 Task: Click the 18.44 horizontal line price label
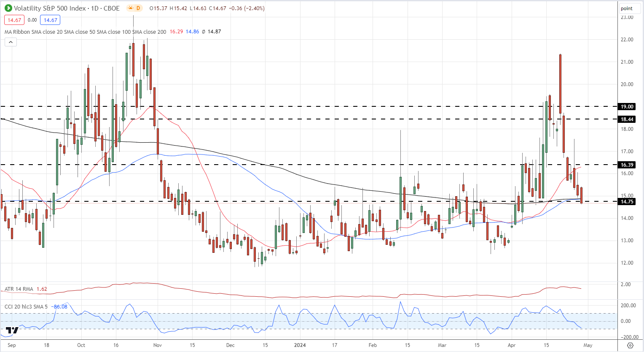tap(627, 119)
